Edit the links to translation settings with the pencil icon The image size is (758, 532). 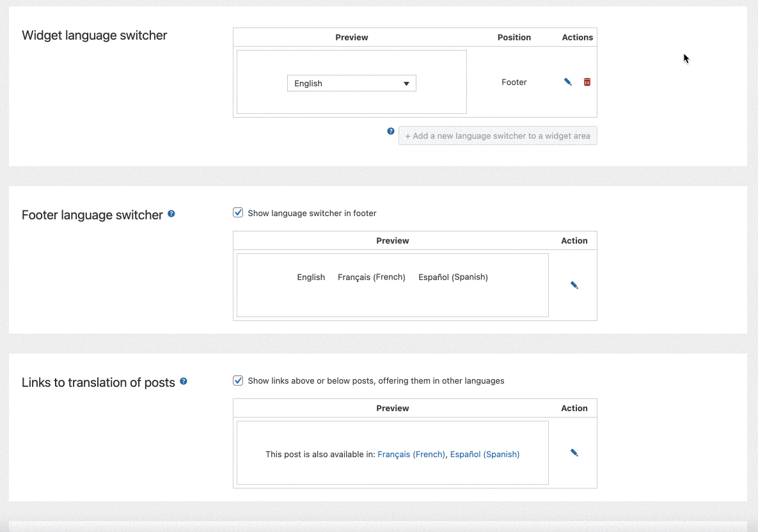click(x=574, y=452)
